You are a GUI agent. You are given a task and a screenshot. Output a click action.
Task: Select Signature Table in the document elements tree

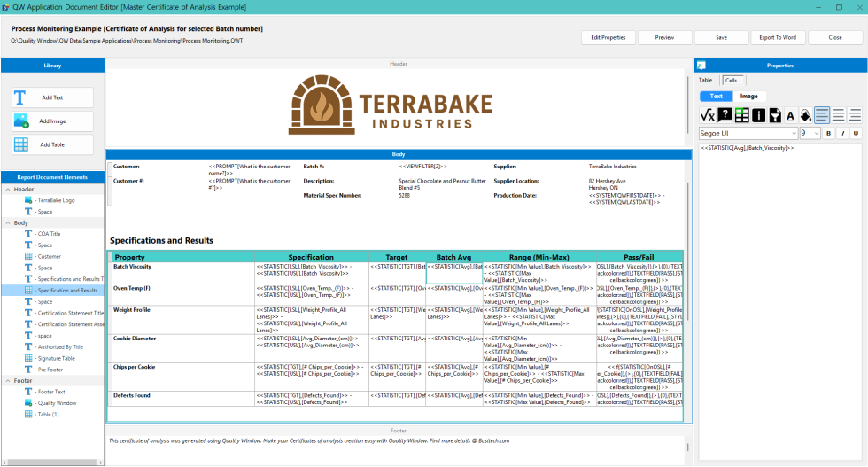(x=56, y=358)
